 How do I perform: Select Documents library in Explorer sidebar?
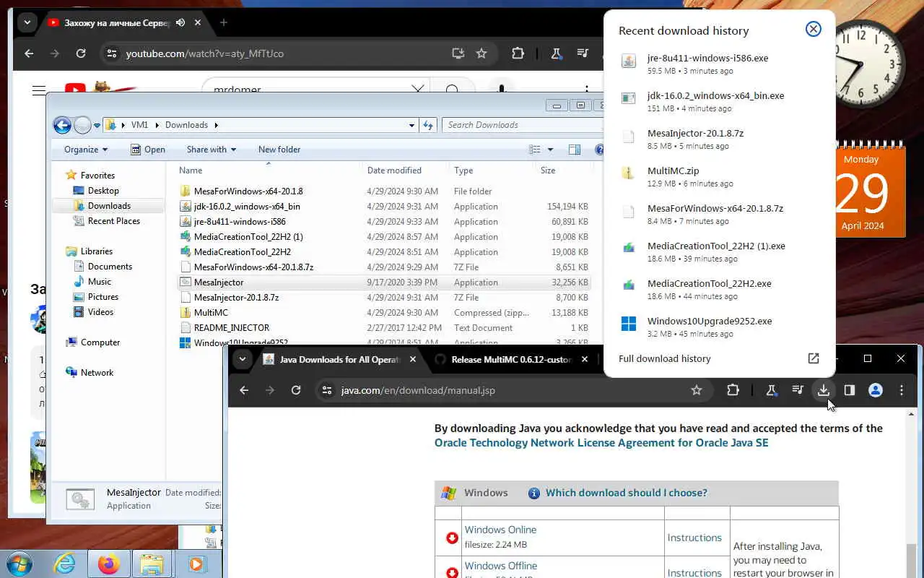pos(110,267)
